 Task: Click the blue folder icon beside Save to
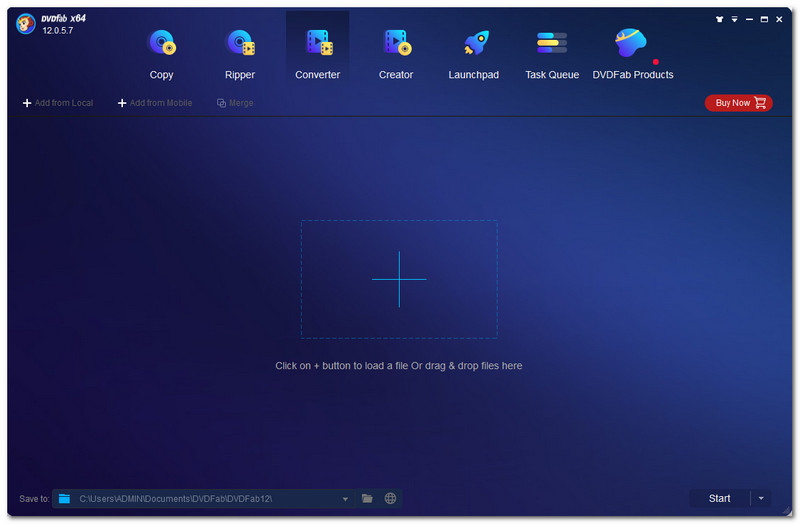[64, 499]
